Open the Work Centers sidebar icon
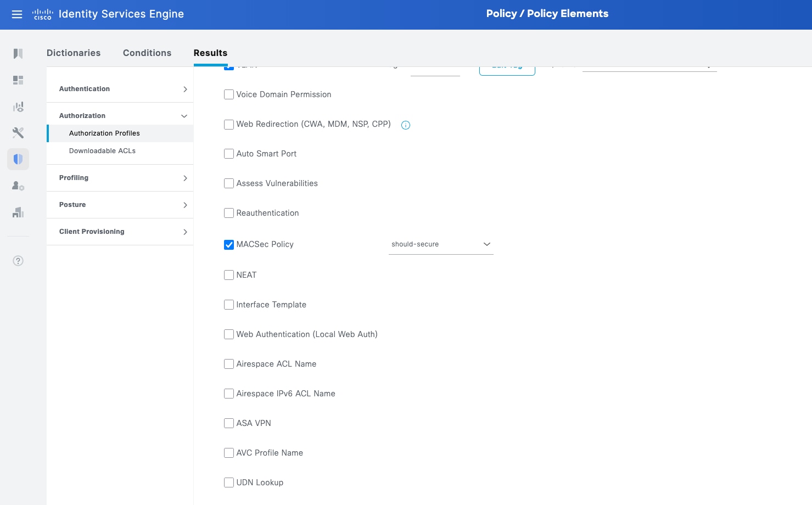Viewport: 812px width, 505px height. 18,212
